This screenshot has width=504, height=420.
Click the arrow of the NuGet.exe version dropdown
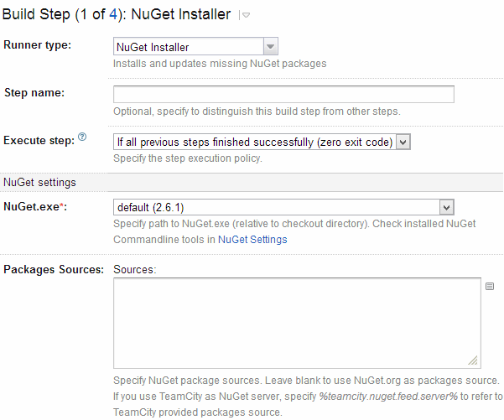point(447,207)
